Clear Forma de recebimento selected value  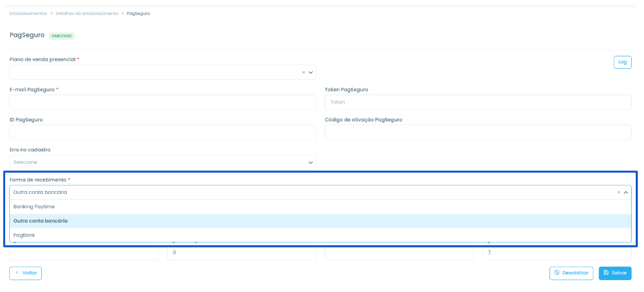[x=619, y=192]
